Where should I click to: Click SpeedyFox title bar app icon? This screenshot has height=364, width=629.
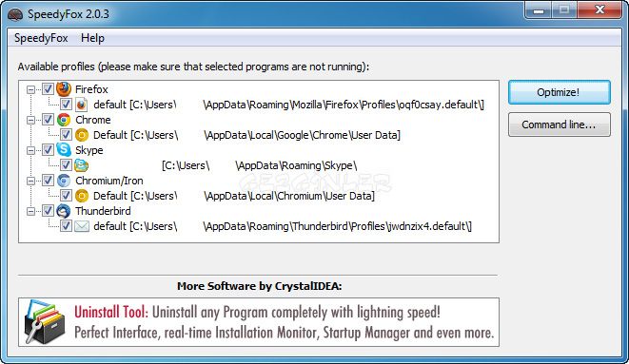pyautogui.click(x=15, y=14)
